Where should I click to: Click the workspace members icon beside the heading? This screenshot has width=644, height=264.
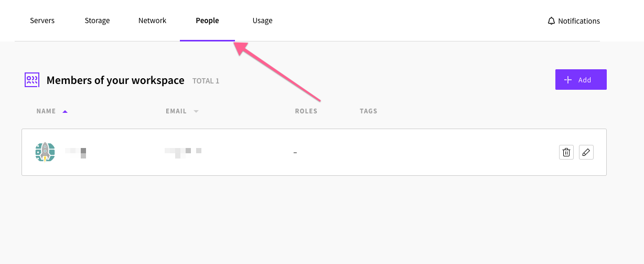[32, 80]
